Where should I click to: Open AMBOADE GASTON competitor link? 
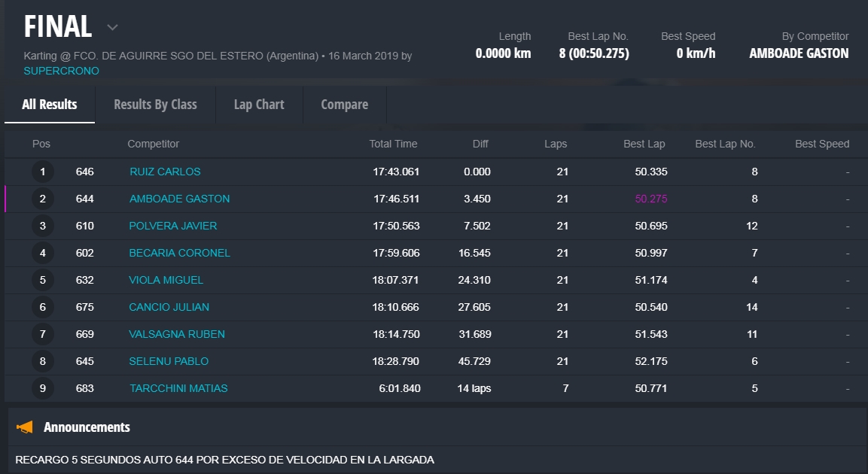(x=179, y=199)
